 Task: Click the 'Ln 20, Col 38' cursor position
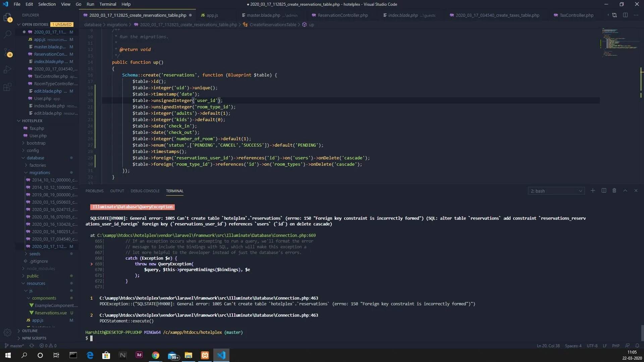tap(548, 346)
